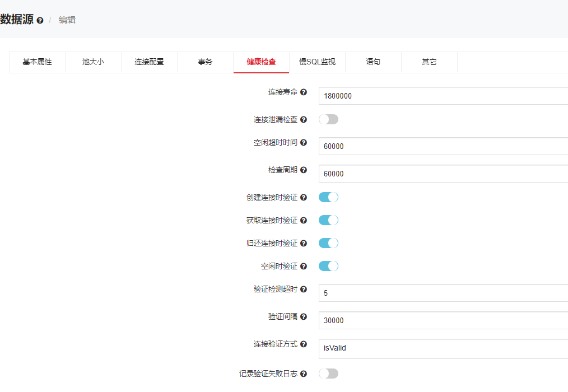Turn off 获取连接时验证 switch
This screenshot has width=568, height=392.
click(x=328, y=220)
